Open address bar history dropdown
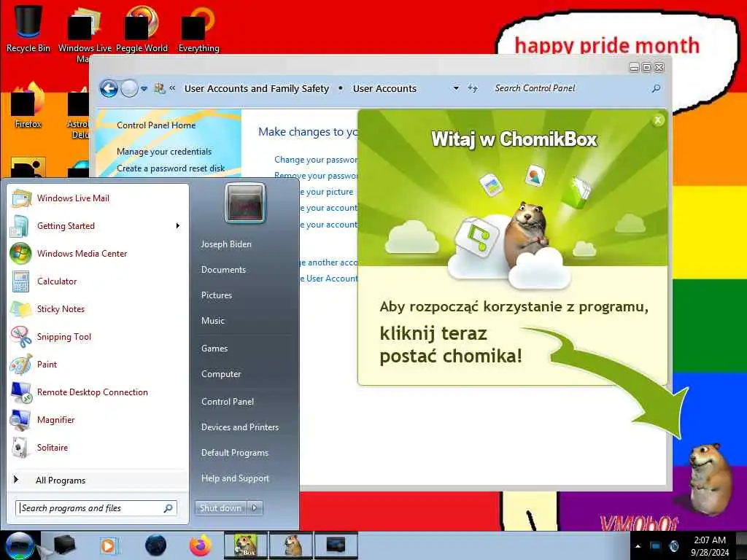Viewport: 747px width, 560px height. pos(456,88)
